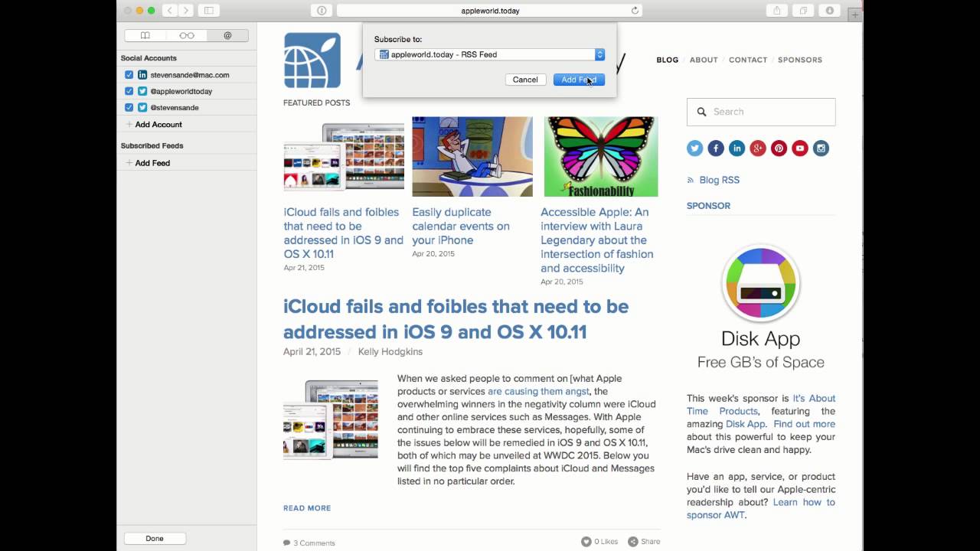This screenshot has height=551, width=980.
Task: Like the post with heart icon
Action: click(586, 541)
